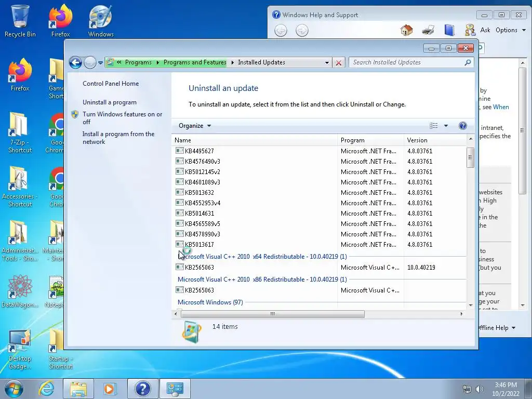Click the search magnifier icon
The image size is (532, 399).
[468, 62]
